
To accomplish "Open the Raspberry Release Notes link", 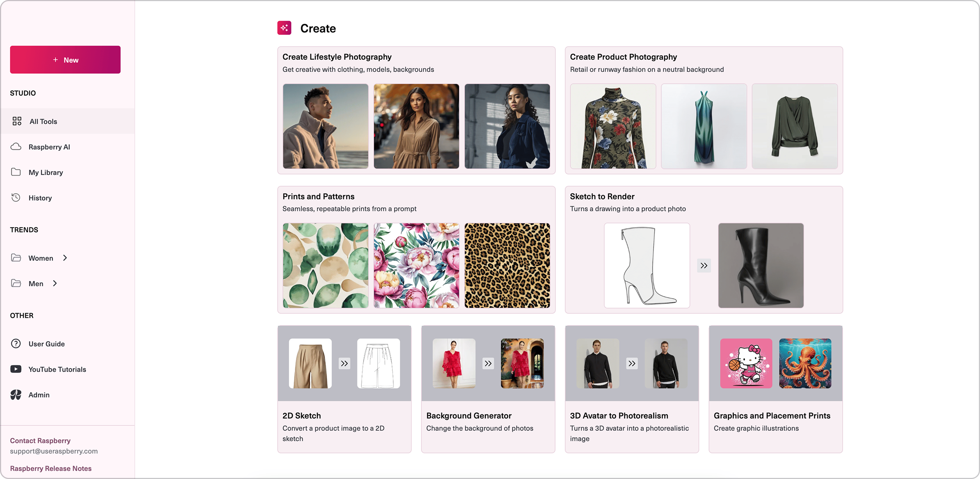I will click(x=50, y=468).
